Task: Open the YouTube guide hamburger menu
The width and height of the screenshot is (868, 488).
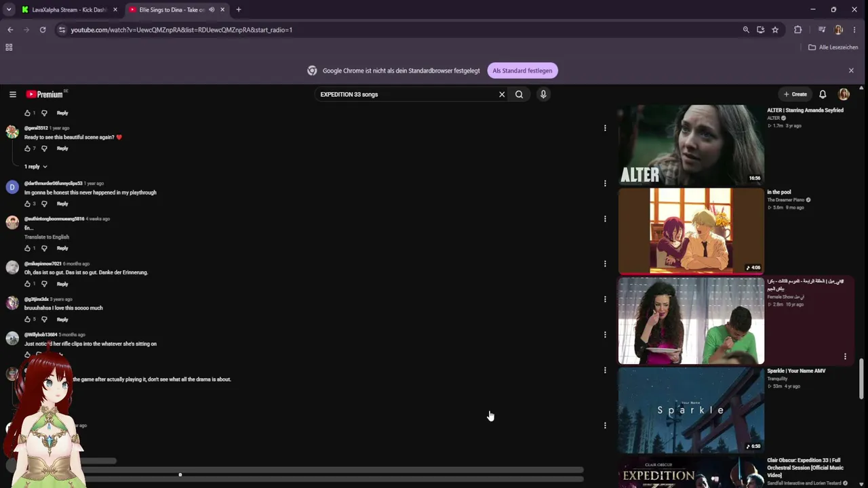Action: pos(12,94)
